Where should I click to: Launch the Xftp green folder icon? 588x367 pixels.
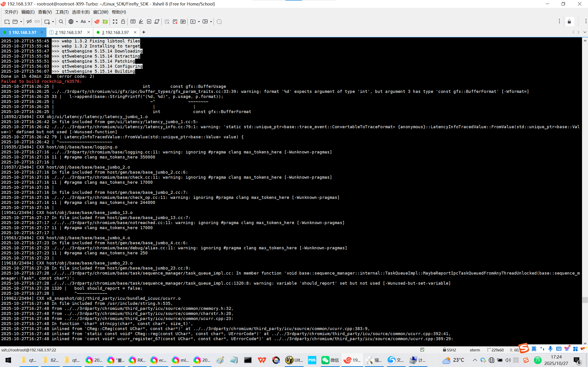click(105, 22)
